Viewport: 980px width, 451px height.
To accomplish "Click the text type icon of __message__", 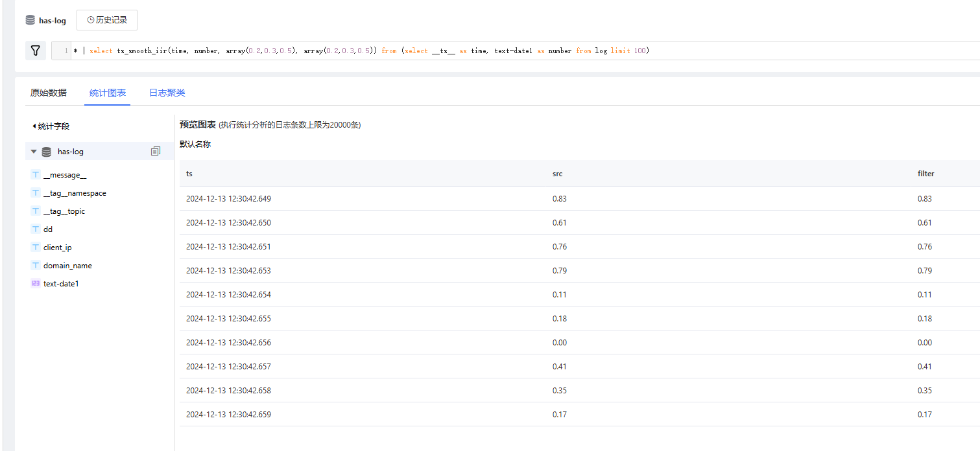I will pyautogui.click(x=36, y=175).
